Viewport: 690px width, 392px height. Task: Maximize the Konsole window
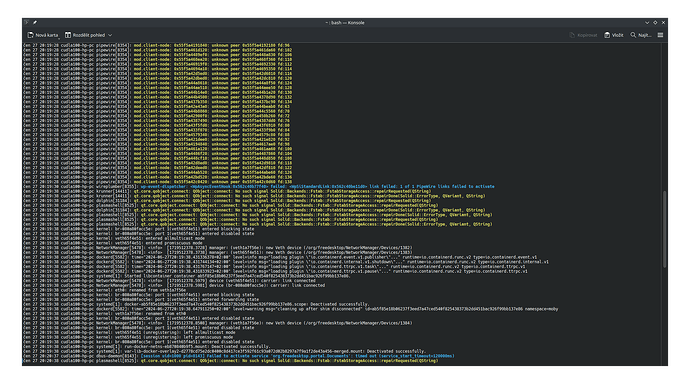click(x=655, y=22)
